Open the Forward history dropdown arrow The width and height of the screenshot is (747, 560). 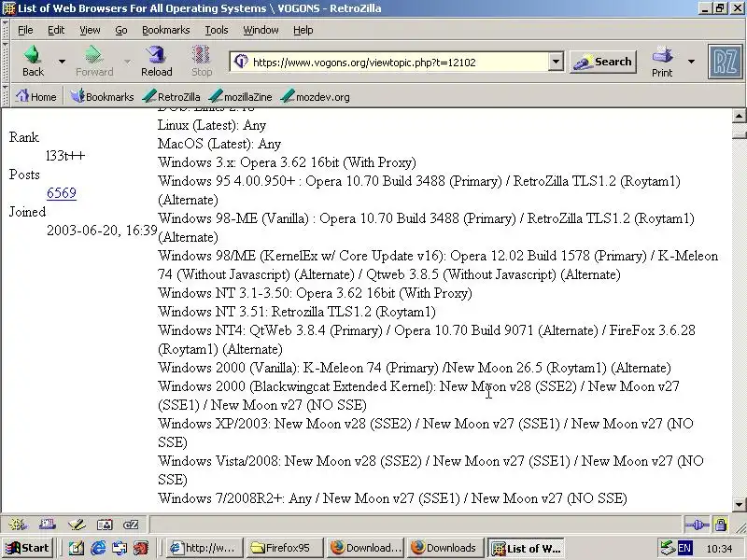pos(127,62)
